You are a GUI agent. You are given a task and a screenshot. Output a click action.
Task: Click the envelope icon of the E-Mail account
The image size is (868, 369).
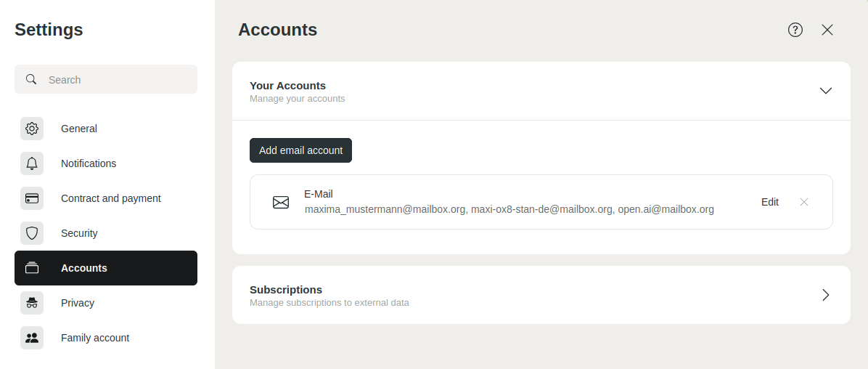tap(281, 202)
